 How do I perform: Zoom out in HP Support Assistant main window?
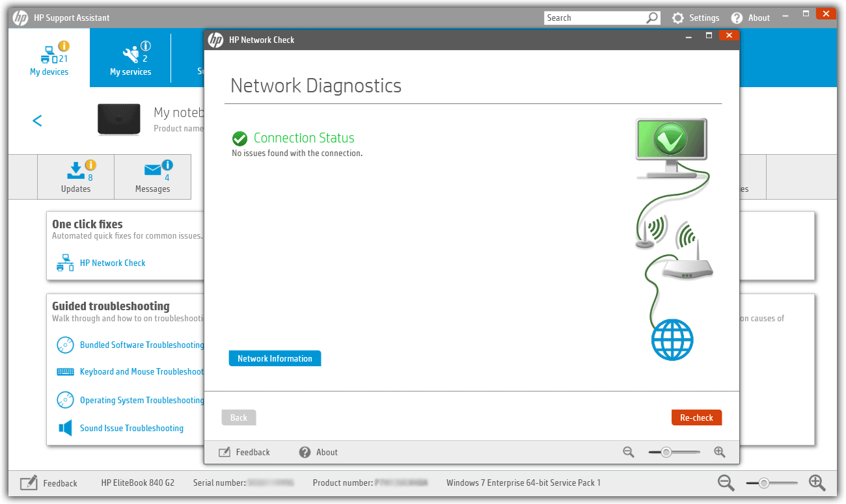[x=726, y=483]
